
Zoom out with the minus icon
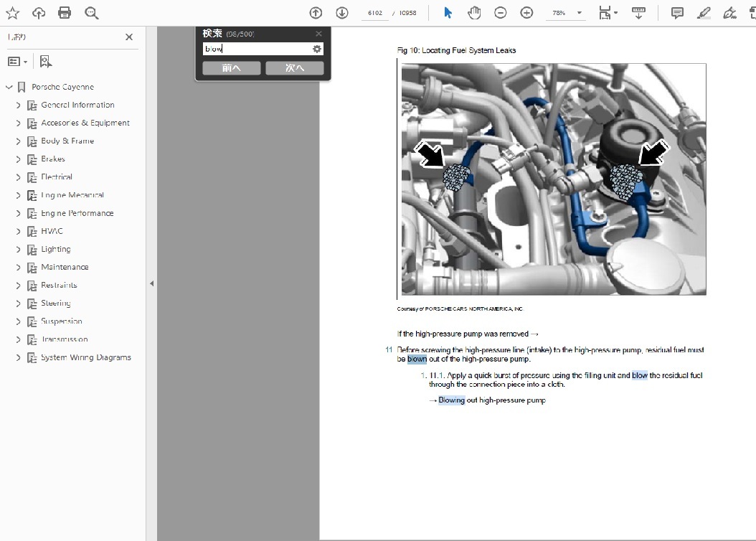click(x=501, y=13)
